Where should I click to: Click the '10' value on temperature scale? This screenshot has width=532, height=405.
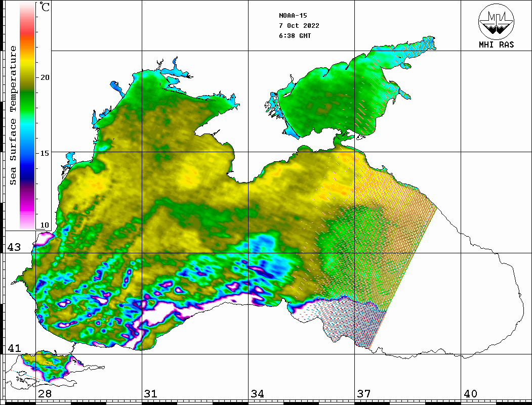[45, 225]
